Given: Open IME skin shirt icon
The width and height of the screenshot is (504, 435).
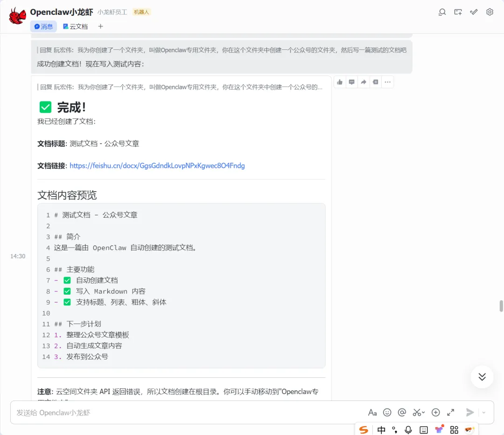Looking at the screenshot, I should point(439,429).
